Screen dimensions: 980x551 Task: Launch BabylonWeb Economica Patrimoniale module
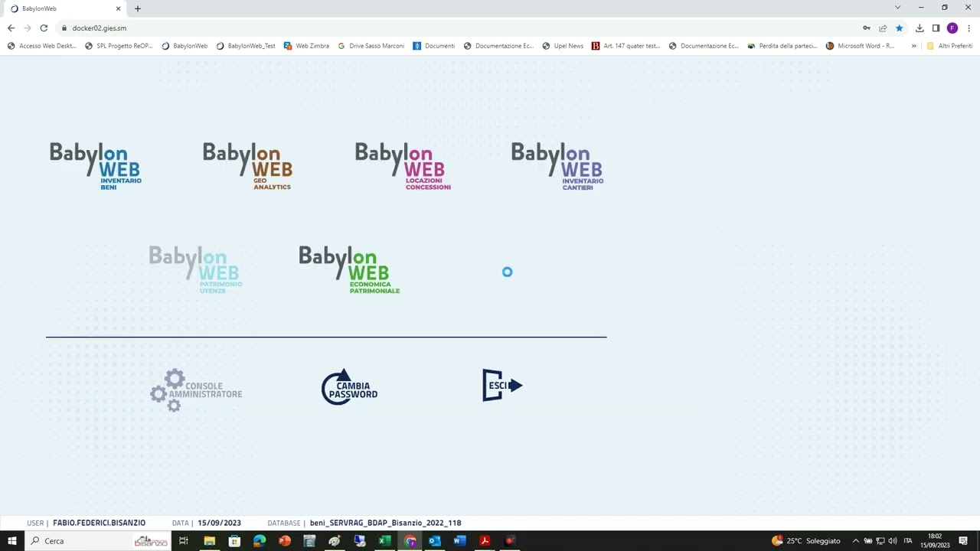[x=349, y=269]
